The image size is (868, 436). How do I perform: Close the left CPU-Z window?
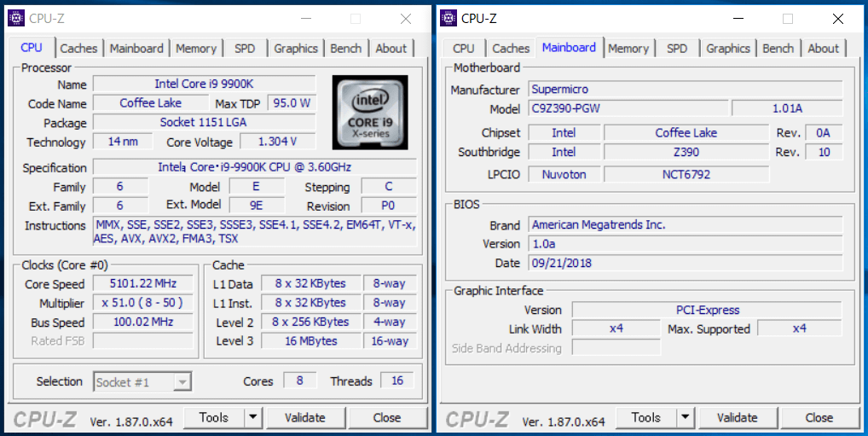pyautogui.click(x=406, y=18)
